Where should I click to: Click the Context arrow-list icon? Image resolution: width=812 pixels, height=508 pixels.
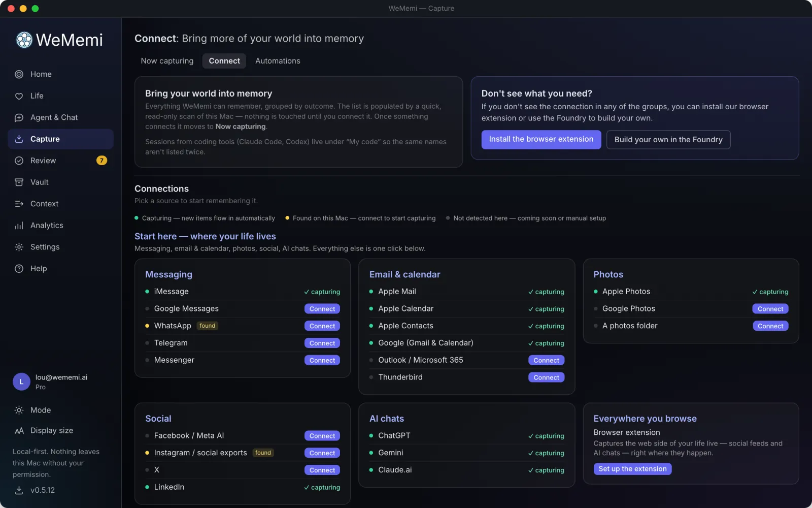tap(19, 204)
